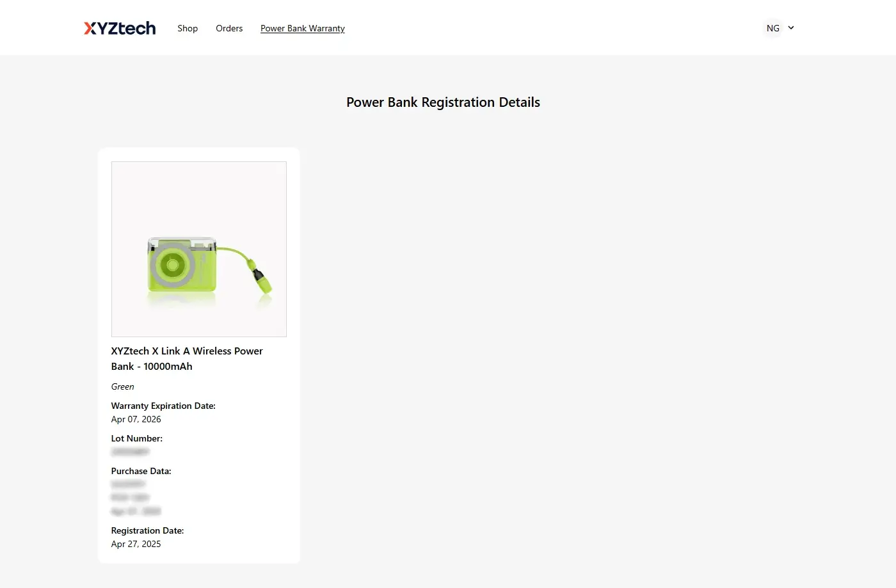896x588 pixels.
Task: Click the Warranty Expiration Date value Apr 07, 2026
Action: coord(136,419)
